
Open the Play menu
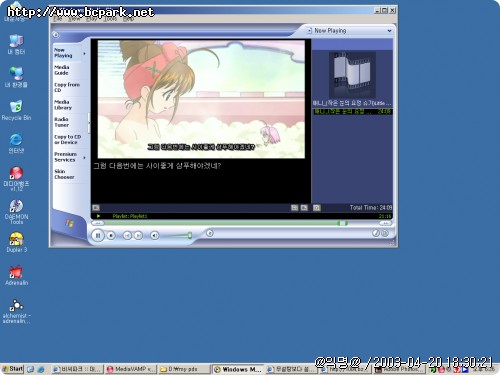[x=91, y=19]
